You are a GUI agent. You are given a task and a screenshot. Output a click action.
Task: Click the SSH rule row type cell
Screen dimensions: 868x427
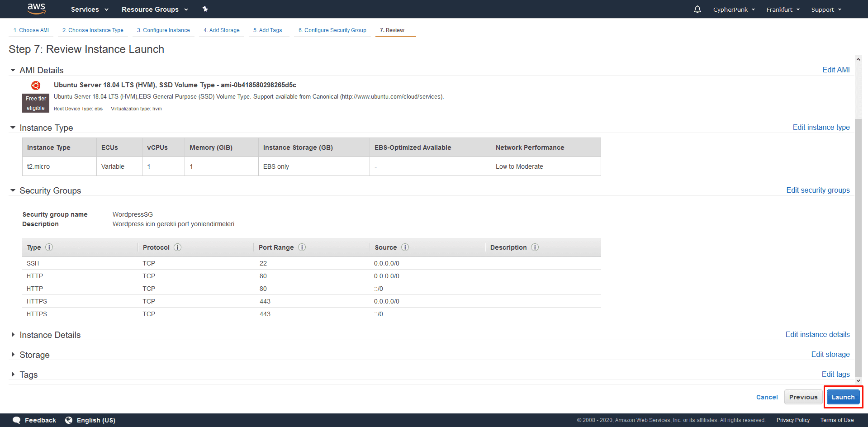coord(33,263)
